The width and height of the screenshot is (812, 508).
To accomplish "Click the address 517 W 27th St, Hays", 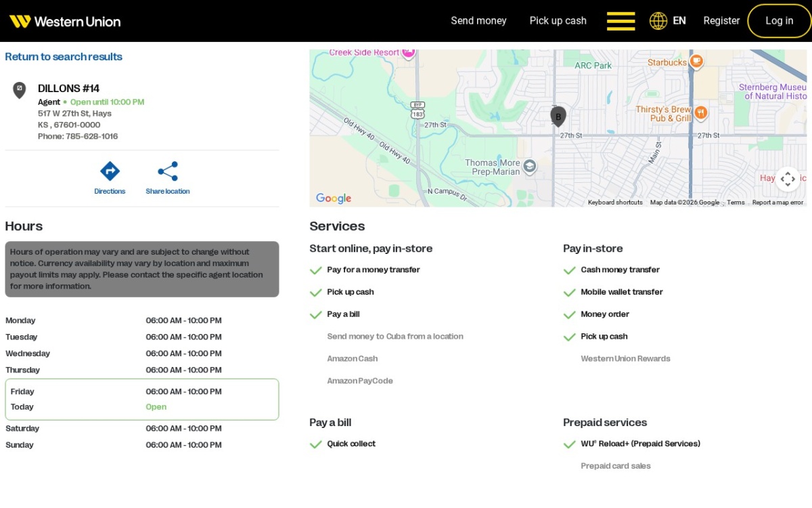I will click(x=74, y=114).
